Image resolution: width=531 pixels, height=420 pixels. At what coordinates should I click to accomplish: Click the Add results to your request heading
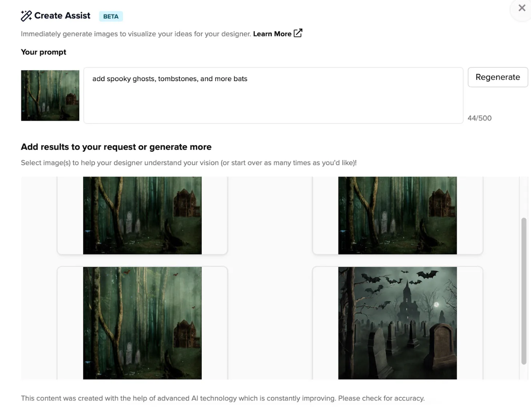point(116,147)
